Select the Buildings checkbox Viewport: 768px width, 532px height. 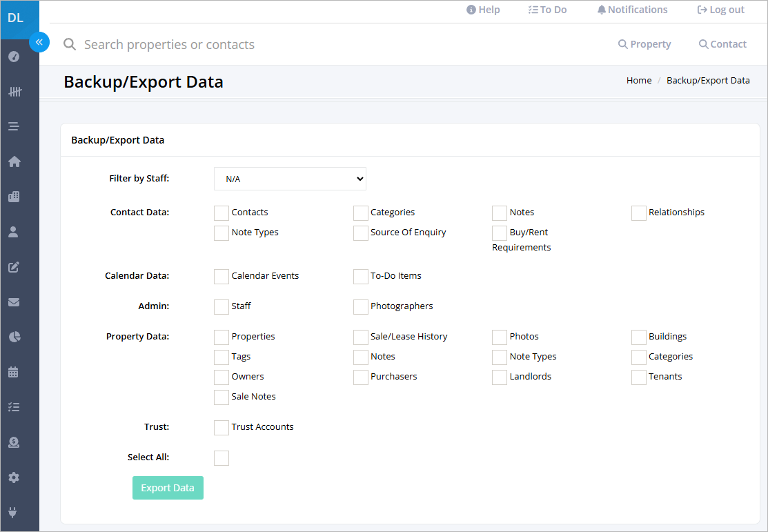(639, 337)
